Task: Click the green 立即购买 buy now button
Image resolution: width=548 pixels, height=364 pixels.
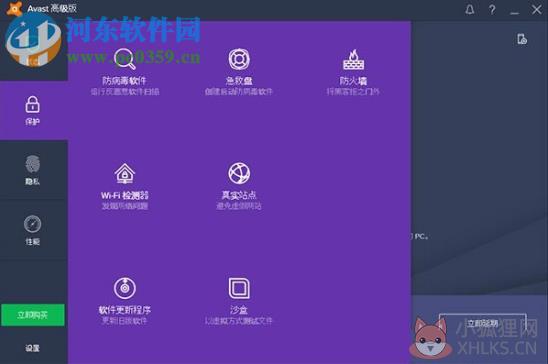Action: point(33,315)
